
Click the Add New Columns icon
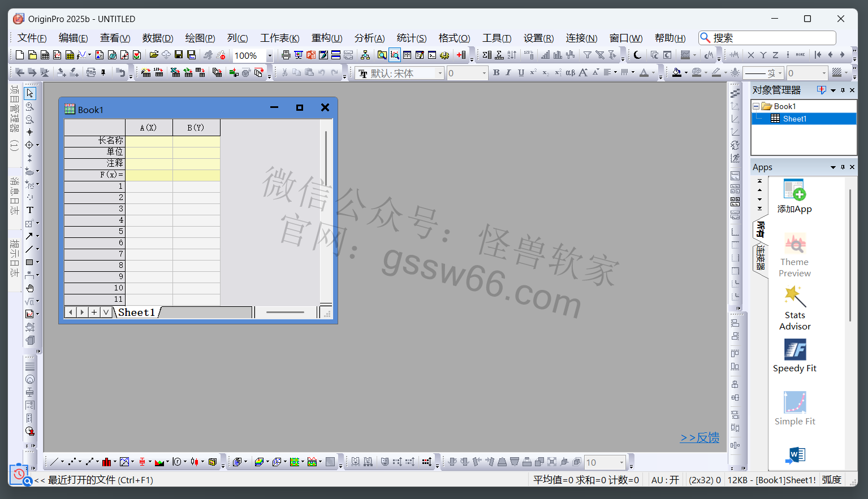click(462, 55)
